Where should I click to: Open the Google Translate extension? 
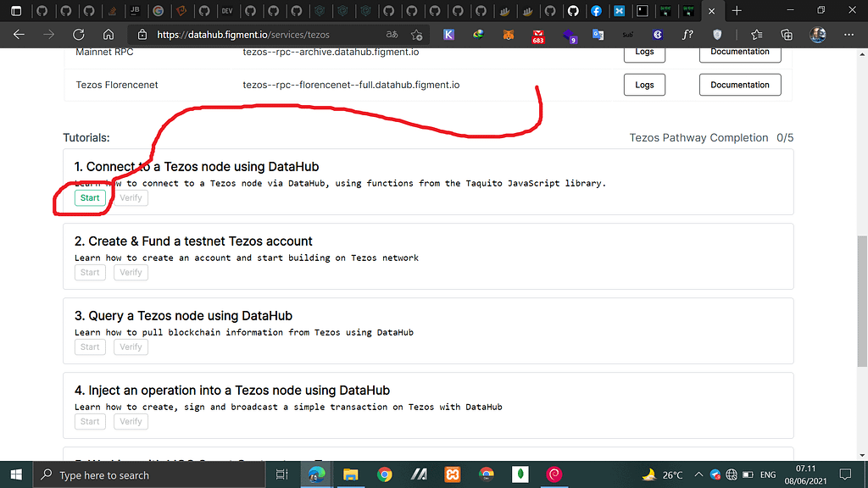coord(598,34)
